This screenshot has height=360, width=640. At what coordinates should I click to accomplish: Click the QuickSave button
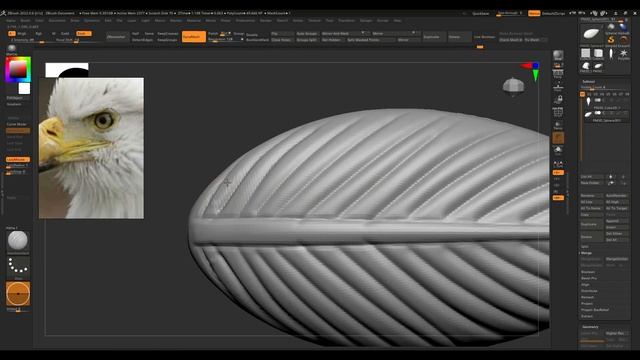480,13
